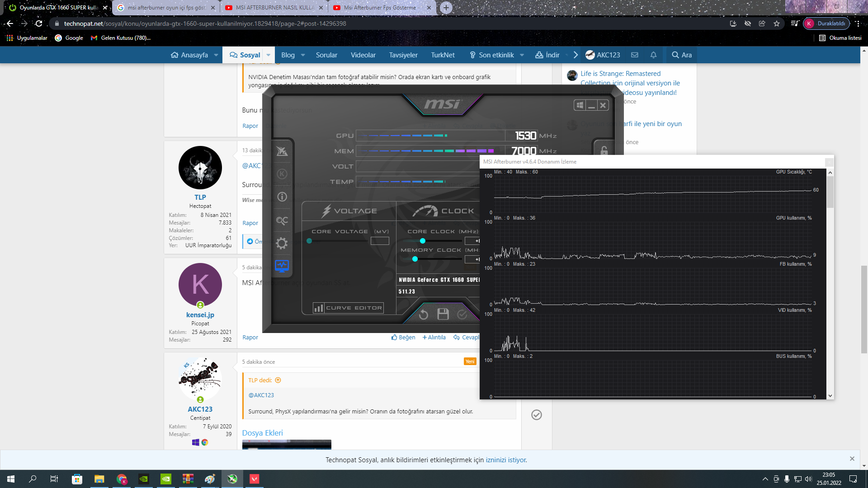Click the izninizi istiyor link

[506, 460]
